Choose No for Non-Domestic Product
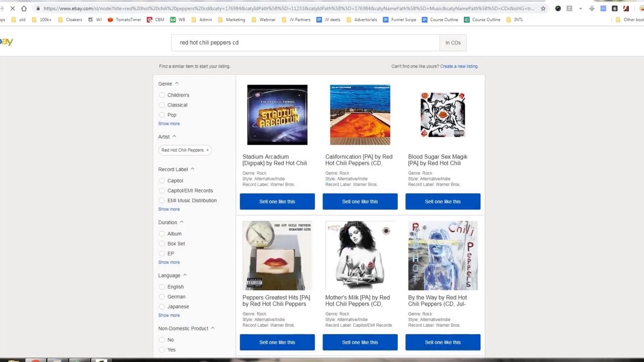Viewport: 644px width, 362px height. pos(162,340)
